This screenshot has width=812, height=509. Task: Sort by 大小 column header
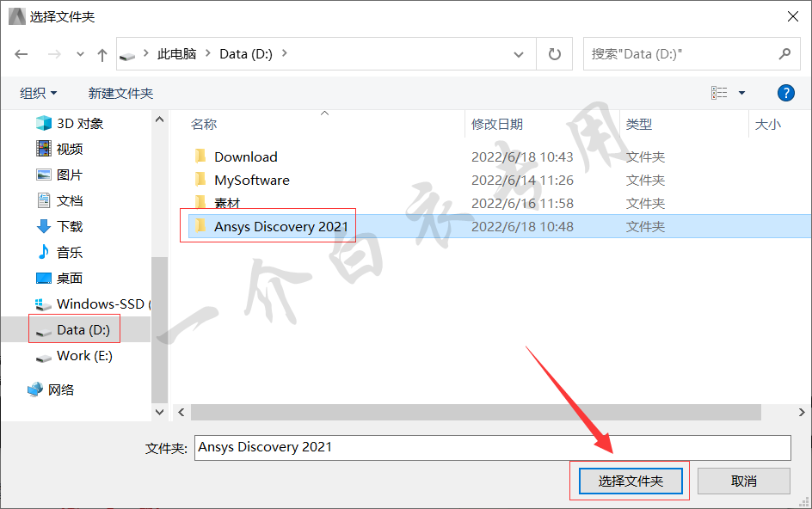pos(767,125)
